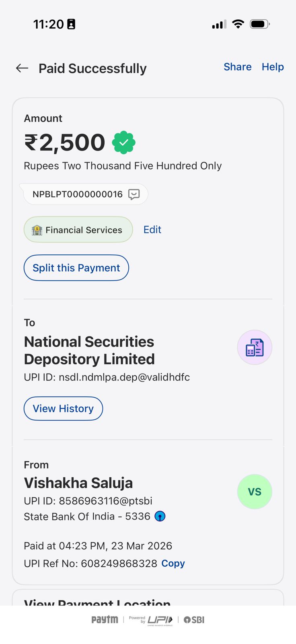Tap the bank building category icon
This screenshot has height=644, width=296.
tap(37, 230)
